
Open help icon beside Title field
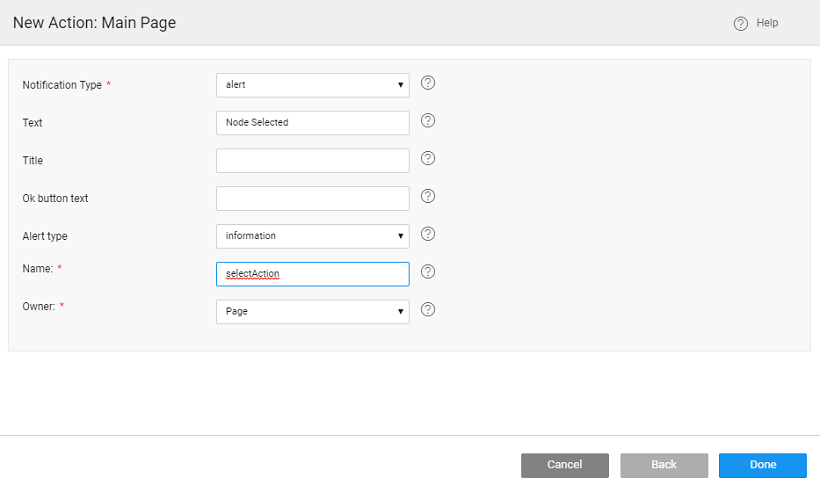point(428,158)
